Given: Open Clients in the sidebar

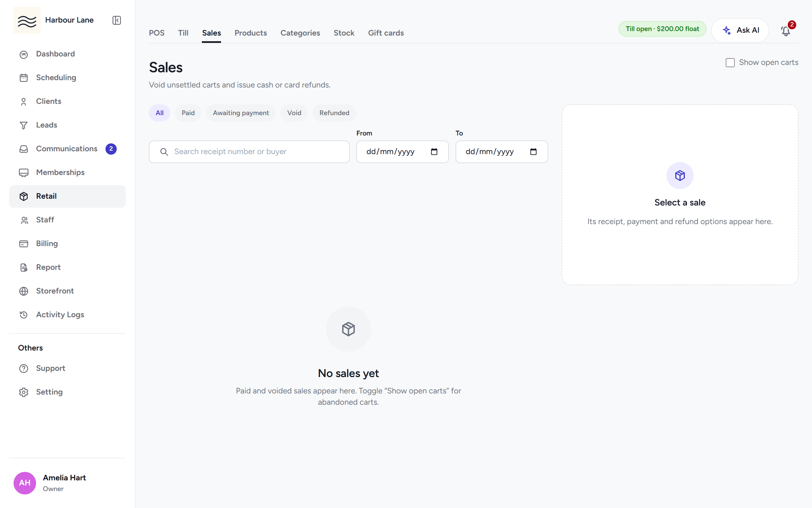Looking at the screenshot, I should [67, 102].
